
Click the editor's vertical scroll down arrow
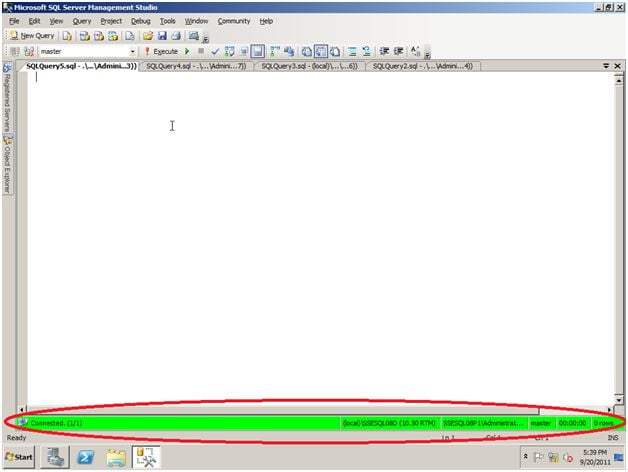[x=619, y=400]
